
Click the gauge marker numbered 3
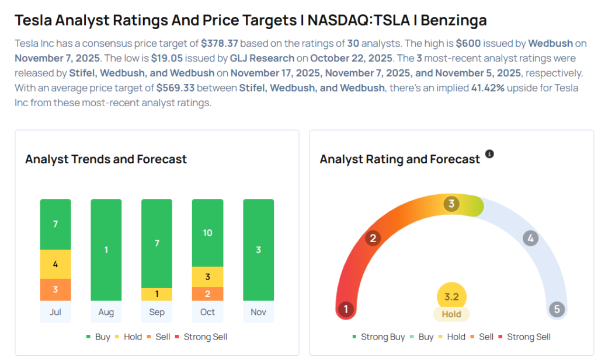(451, 204)
